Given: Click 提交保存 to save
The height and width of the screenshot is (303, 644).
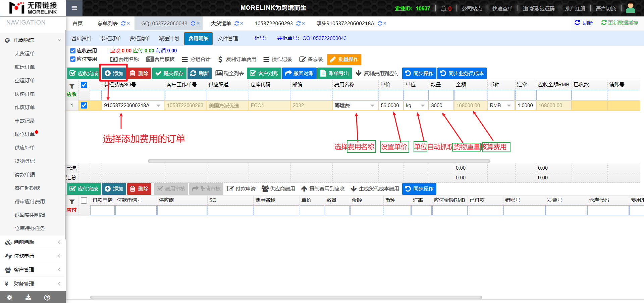Looking at the screenshot, I should coord(169,74).
